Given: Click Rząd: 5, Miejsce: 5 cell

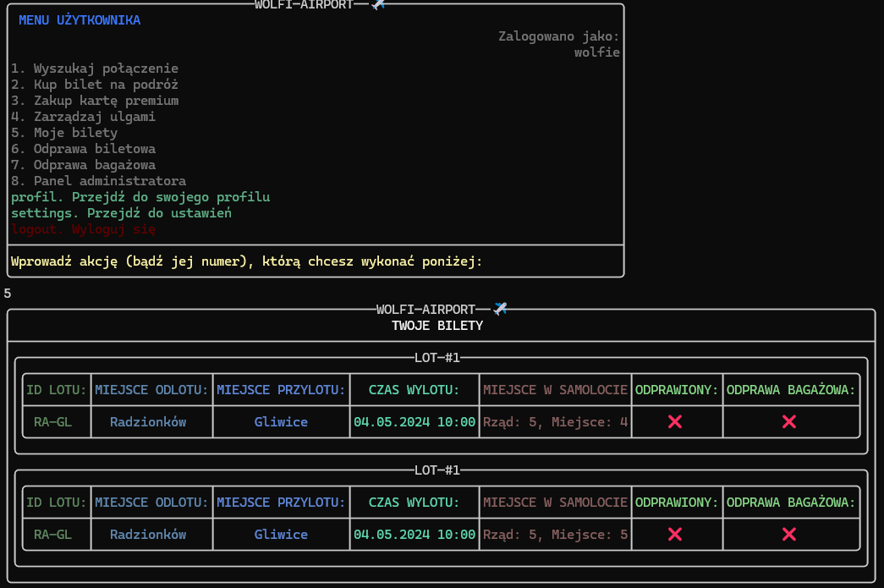Looking at the screenshot, I should [555, 535].
